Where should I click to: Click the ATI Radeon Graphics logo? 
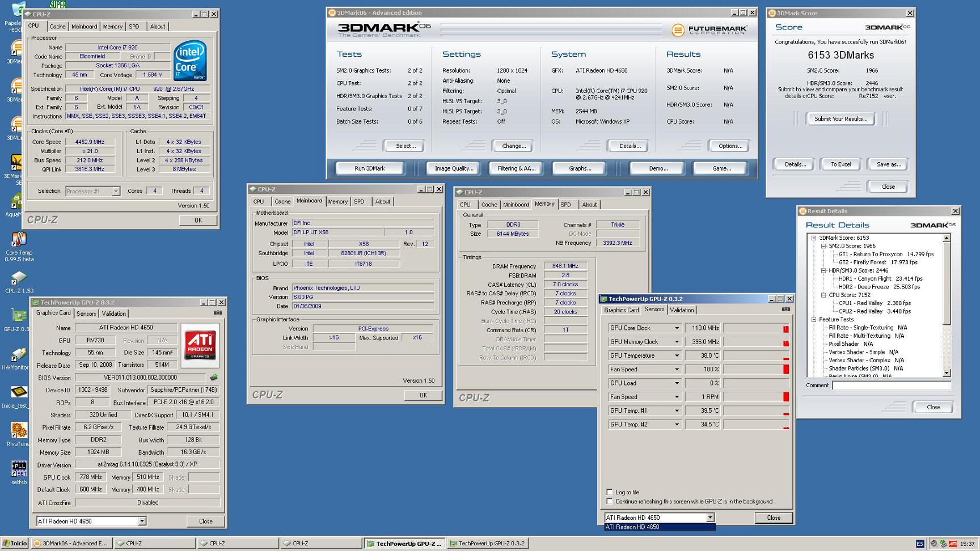[x=200, y=345]
